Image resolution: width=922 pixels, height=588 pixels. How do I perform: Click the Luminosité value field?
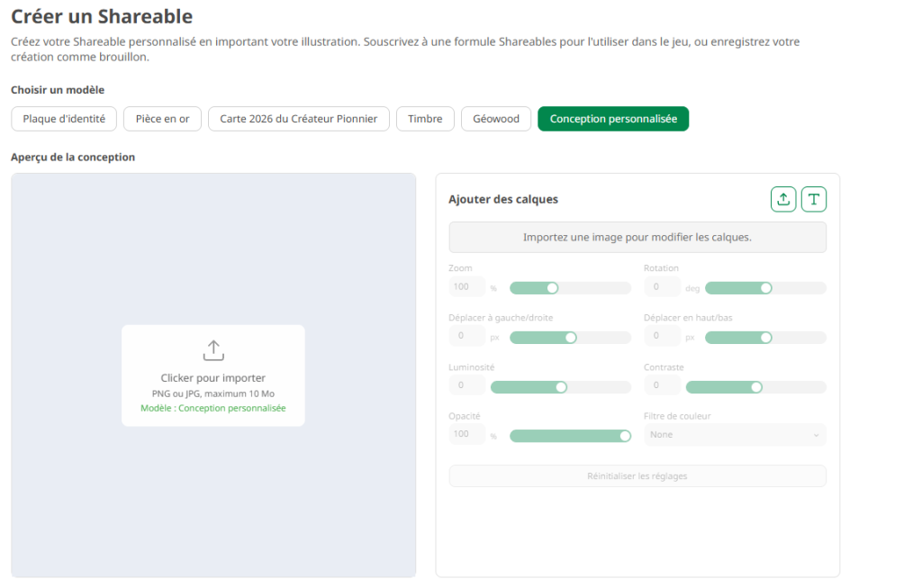click(467, 385)
